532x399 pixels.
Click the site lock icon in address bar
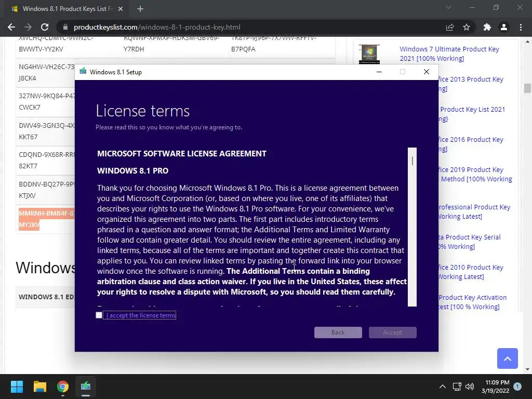[65, 27]
